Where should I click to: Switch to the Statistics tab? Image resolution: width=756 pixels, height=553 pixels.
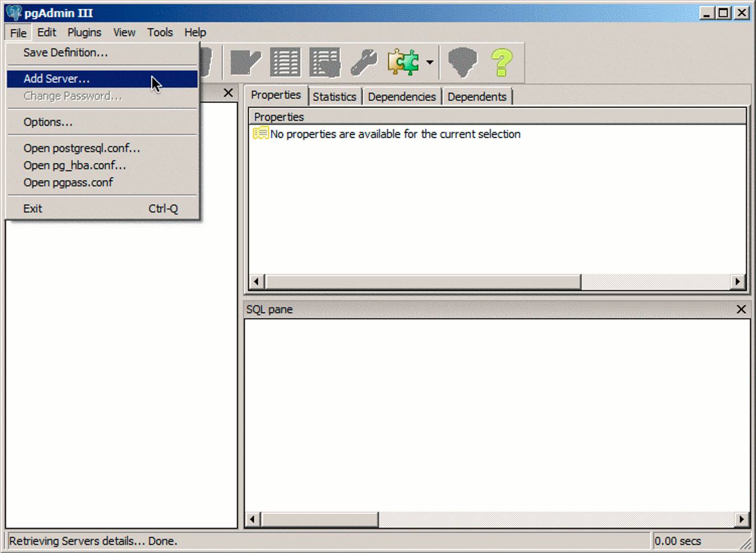[334, 96]
